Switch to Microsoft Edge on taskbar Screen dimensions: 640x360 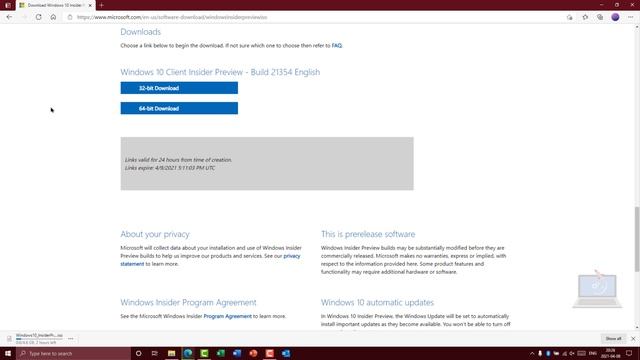click(188, 353)
